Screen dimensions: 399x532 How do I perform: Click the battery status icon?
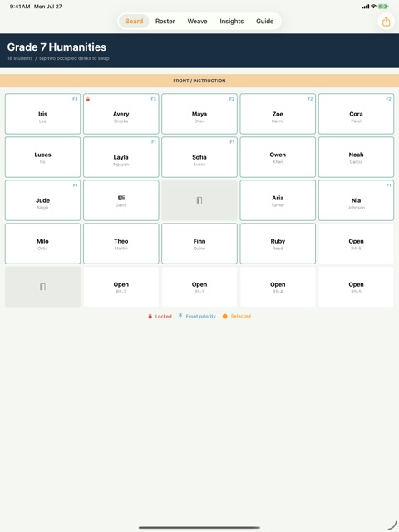click(x=383, y=7)
